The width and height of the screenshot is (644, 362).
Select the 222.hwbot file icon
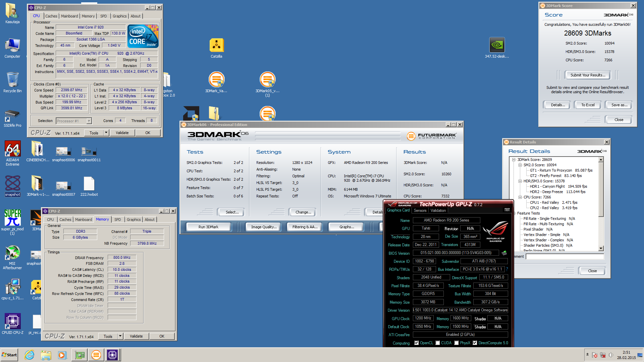click(89, 186)
